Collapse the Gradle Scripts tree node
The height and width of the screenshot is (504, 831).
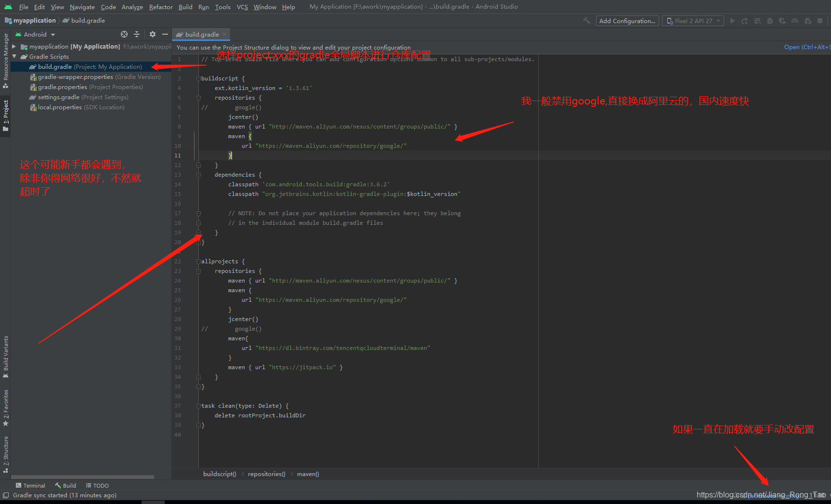click(x=14, y=57)
